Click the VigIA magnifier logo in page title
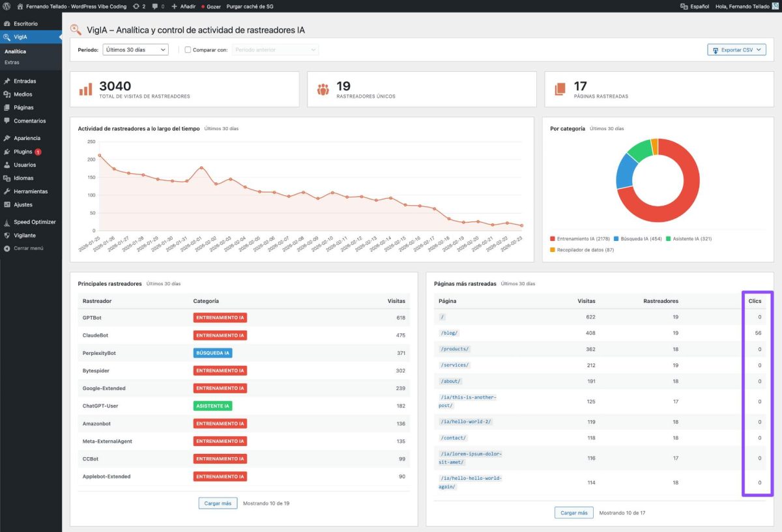Screen dimensions: 782x532 [x=76, y=29]
